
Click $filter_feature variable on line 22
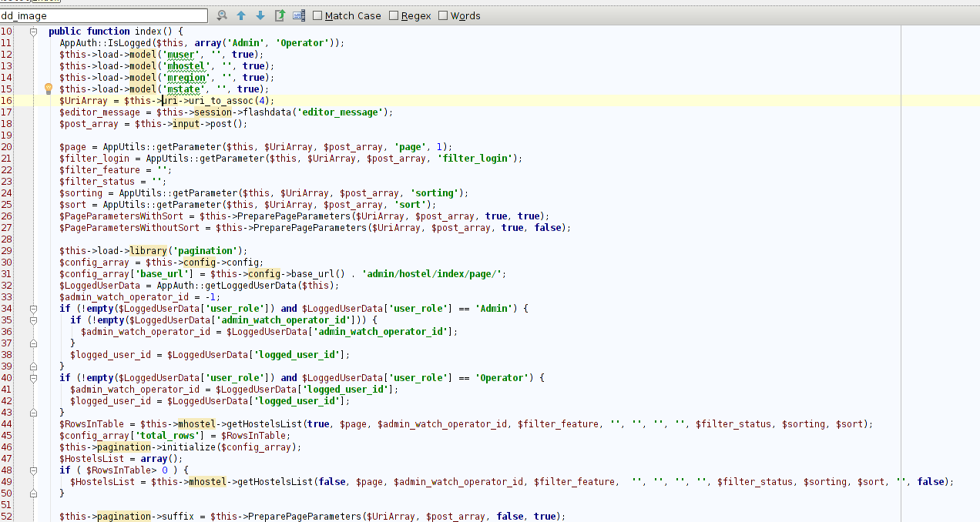coord(99,170)
